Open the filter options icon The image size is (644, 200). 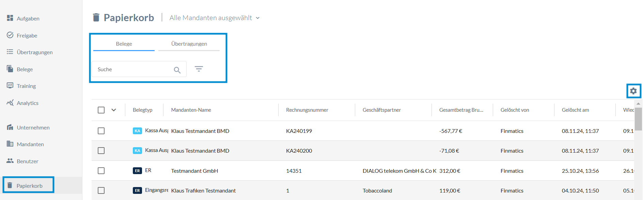[199, 69]
